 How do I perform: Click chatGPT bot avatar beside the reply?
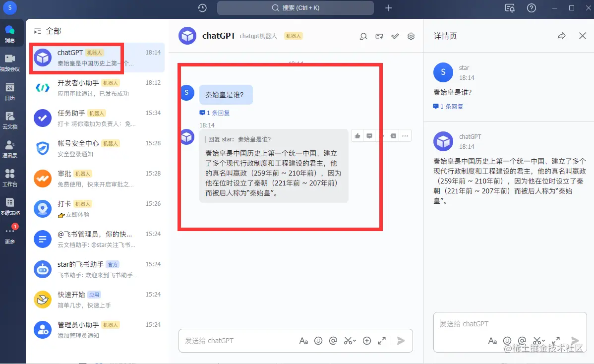click(187, 137)
